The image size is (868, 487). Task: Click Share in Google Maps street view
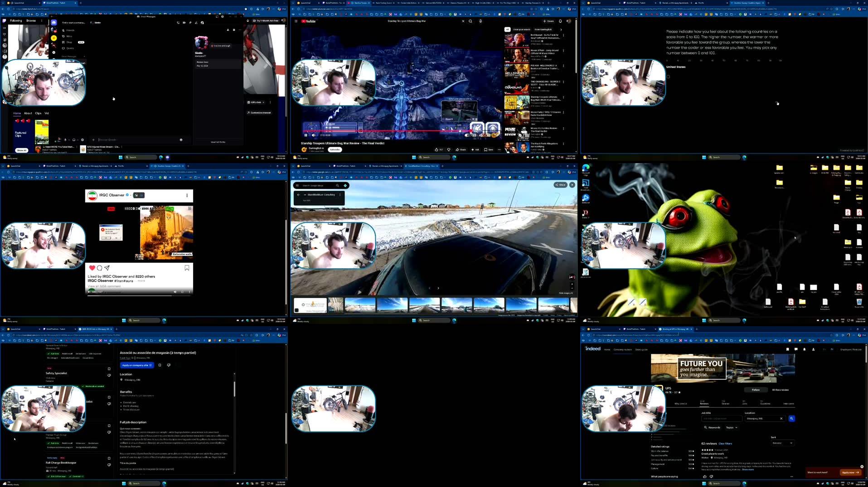pos(561,185)
